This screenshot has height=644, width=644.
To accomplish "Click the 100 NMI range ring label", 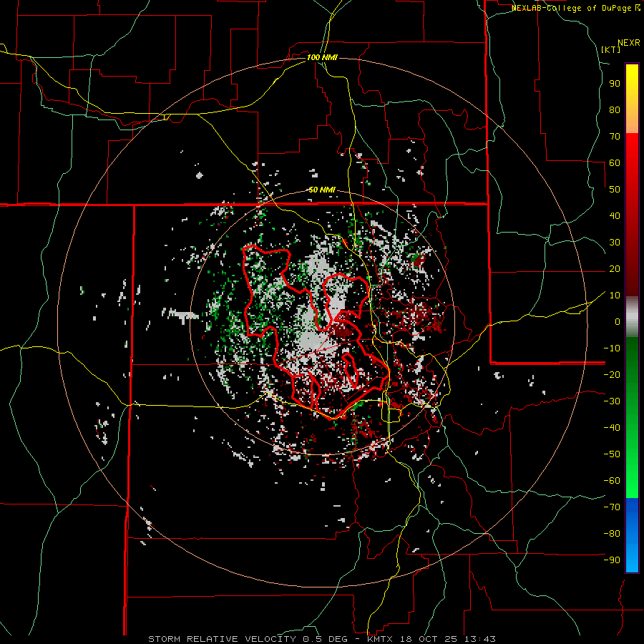I will click(322, 57).
